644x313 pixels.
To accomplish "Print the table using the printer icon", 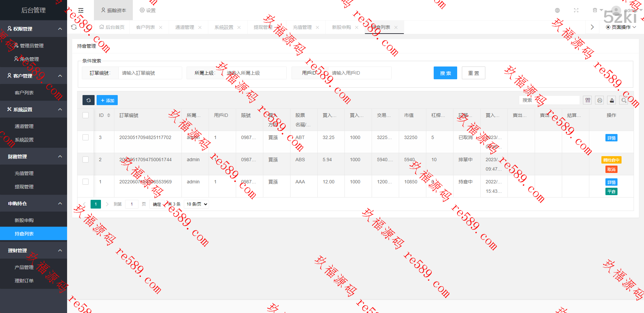I will [x=599, y=100].
